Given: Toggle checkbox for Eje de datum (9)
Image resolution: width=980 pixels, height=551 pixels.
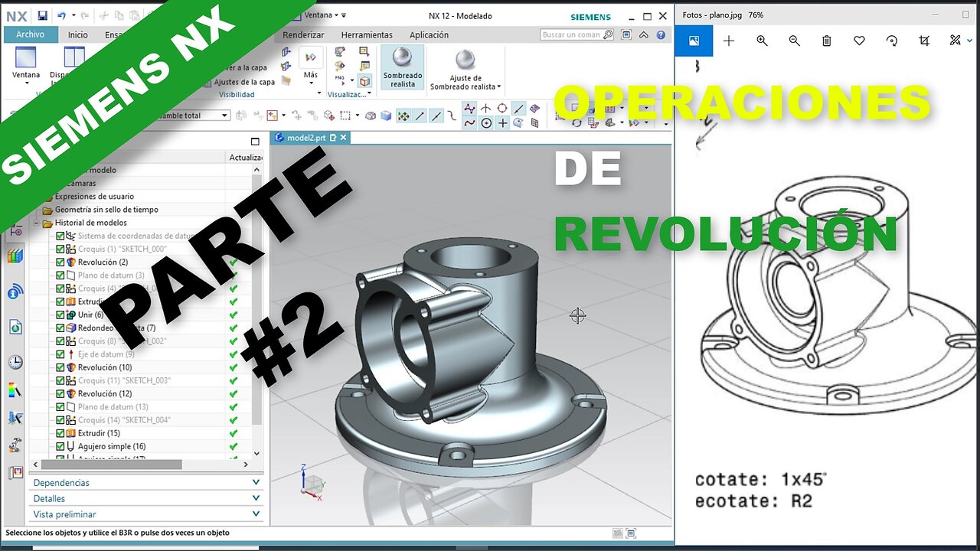Looking at the screenshot, I should click(60, 354).
